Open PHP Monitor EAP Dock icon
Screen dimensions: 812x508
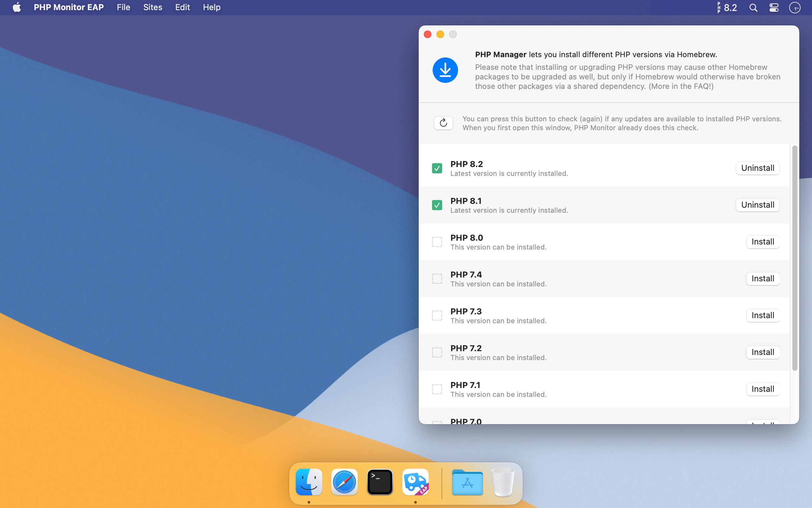pos(416,482)
